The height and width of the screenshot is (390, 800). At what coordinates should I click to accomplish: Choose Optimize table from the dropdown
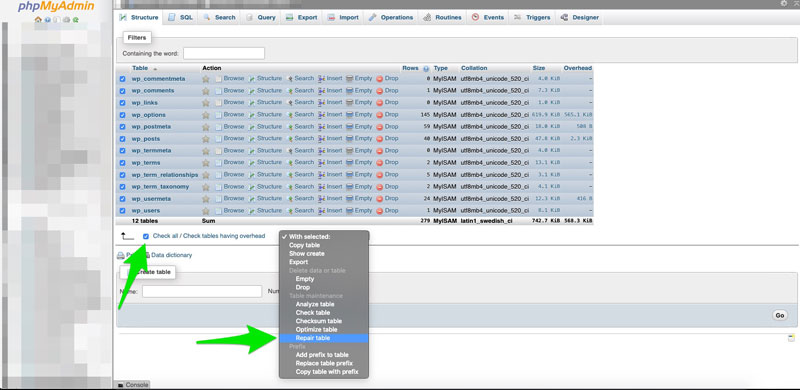(324, 329)
